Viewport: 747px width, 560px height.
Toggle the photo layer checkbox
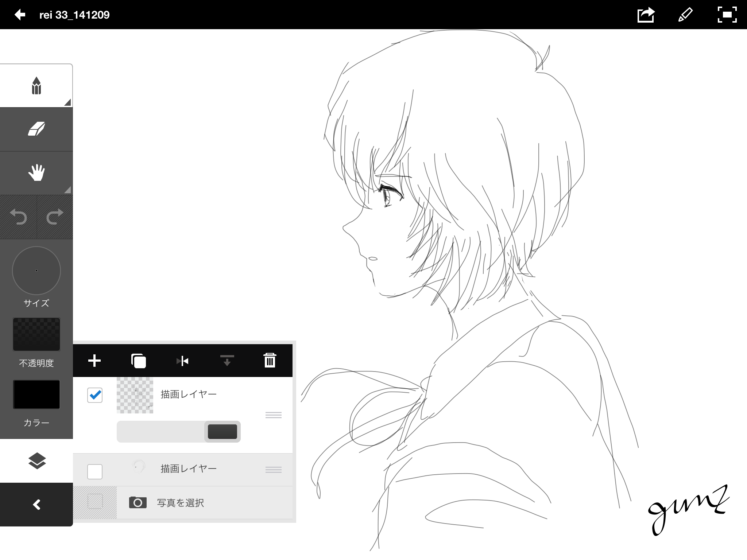click(95, 501)
